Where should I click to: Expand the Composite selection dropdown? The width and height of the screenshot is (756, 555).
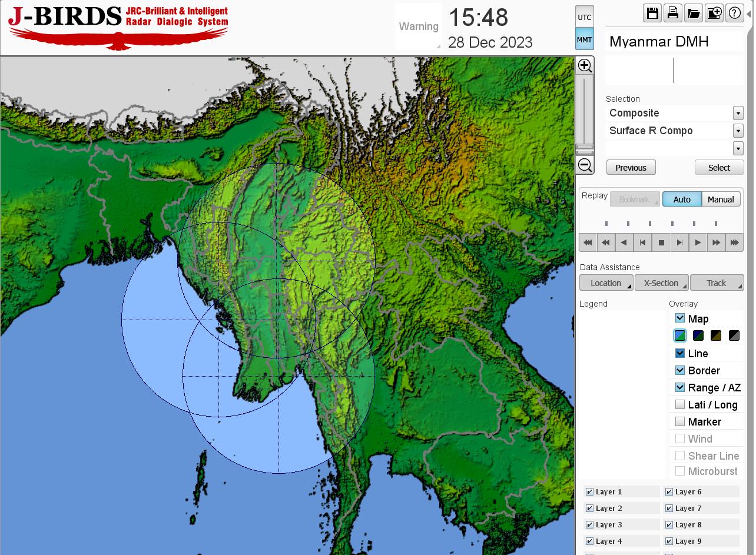click(x=738, y=113)
